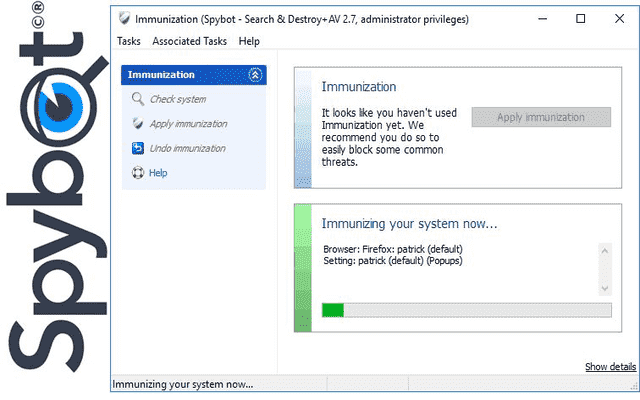Image resolution: width=640 pixels, height=400 pixels.
Task: Click the log scrollbar up arrow
Action: (605, 251)
